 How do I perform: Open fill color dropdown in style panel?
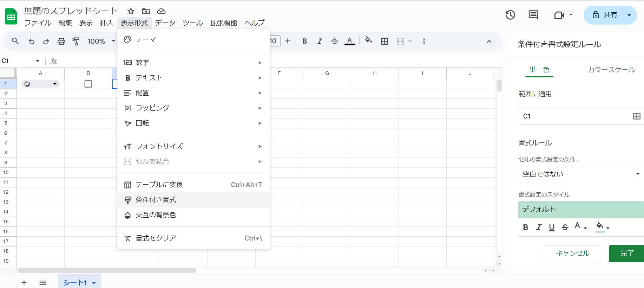(x=603, y=227)
